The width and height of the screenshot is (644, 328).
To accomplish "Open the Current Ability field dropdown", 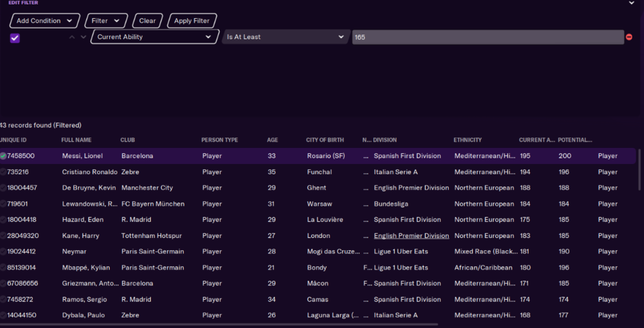I will click(155, 37).
